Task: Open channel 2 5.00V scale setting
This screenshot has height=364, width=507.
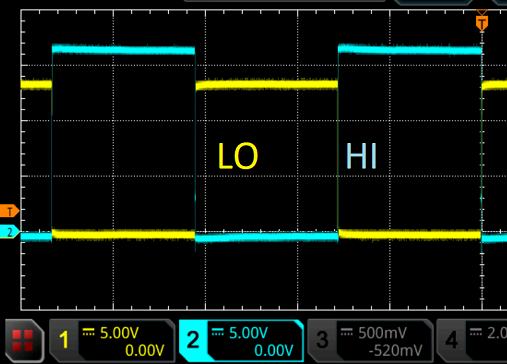Action: point(248,333)
